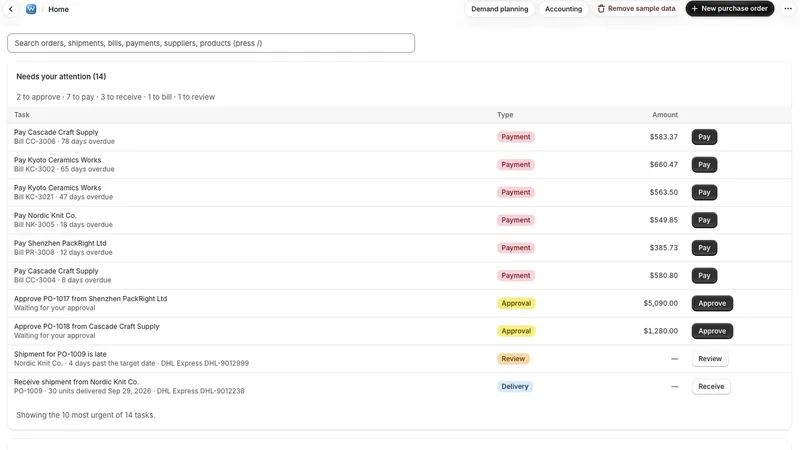Screen dimensions: 800x450
Task: Select 'Receive shipment from Nordic Knit Co.' title
Action: pyautogui.click(x=76, y=382)
